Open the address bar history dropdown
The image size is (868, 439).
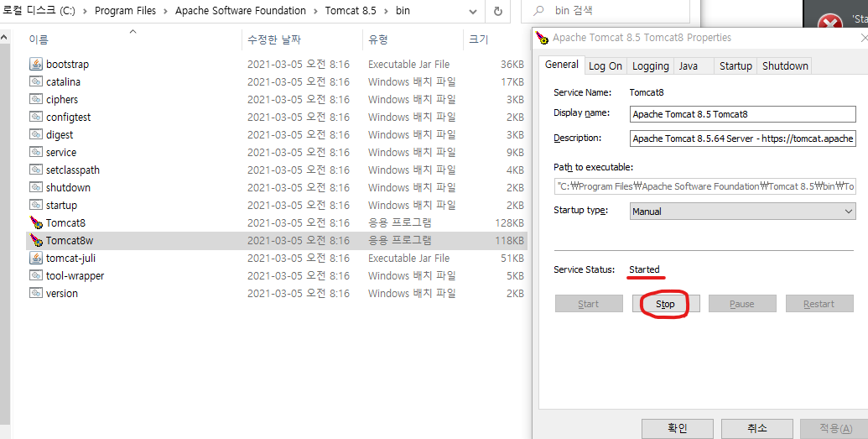[473, 11]
